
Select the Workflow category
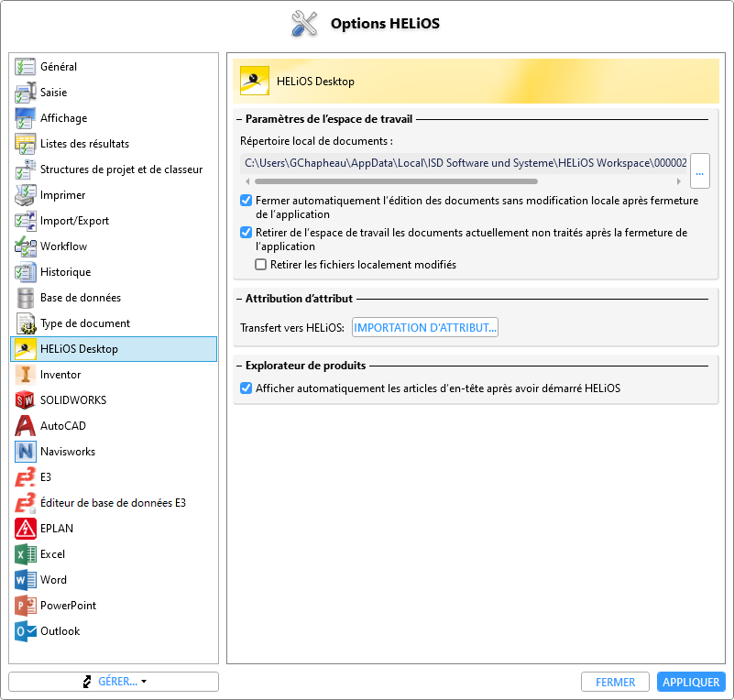(x=114, y=246)
